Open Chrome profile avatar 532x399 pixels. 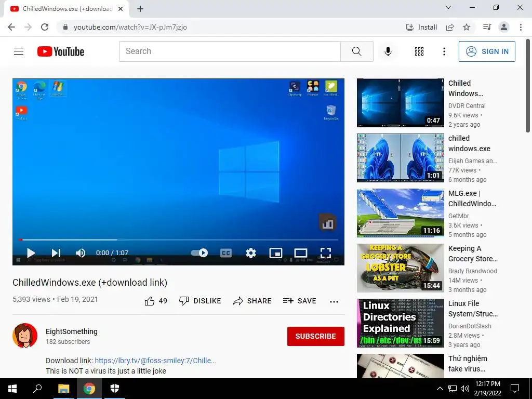pos(504,27)
